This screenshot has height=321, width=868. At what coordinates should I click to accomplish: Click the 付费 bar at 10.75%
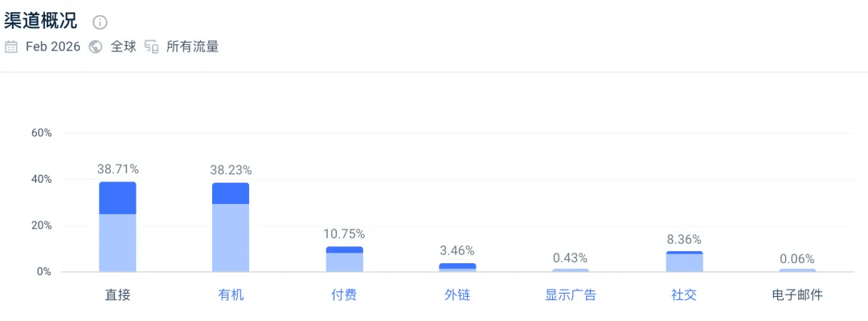(344, 260)
